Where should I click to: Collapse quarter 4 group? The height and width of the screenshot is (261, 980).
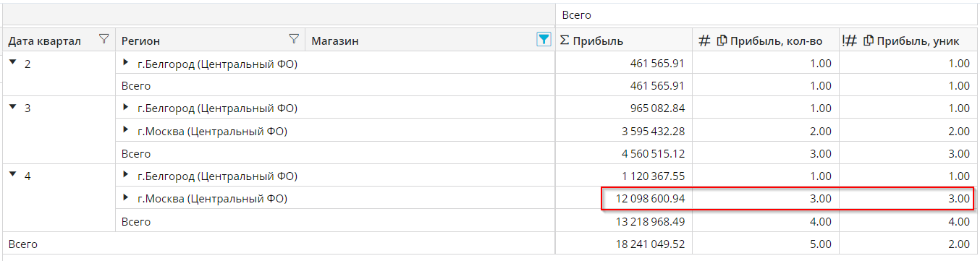[13, 176]
